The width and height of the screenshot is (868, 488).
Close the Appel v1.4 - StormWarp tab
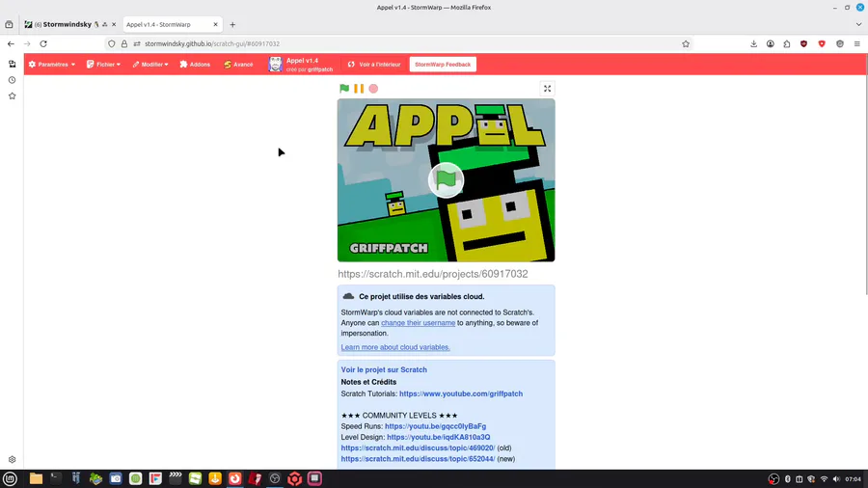(x=215, y=24)
